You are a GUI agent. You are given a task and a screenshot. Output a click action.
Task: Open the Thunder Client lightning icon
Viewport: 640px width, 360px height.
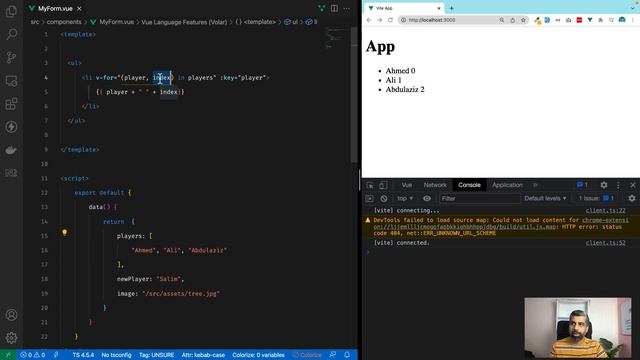(x=11, y=127)
